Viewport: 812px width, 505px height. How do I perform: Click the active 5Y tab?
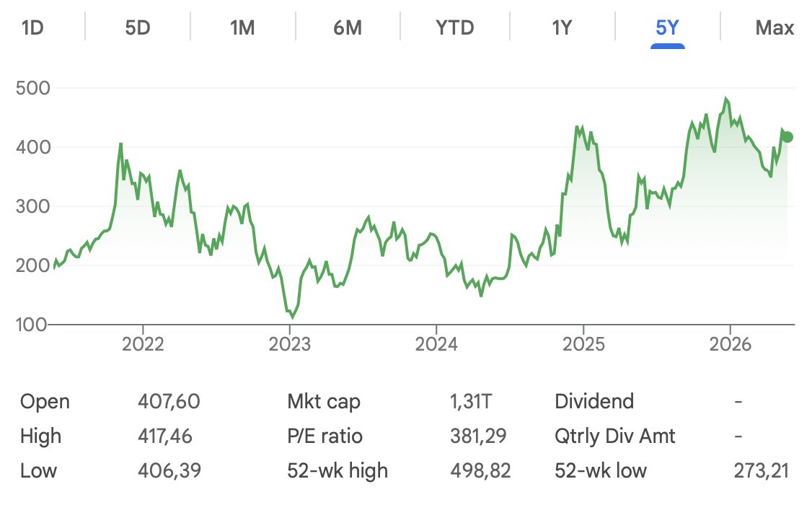[667, 27]
